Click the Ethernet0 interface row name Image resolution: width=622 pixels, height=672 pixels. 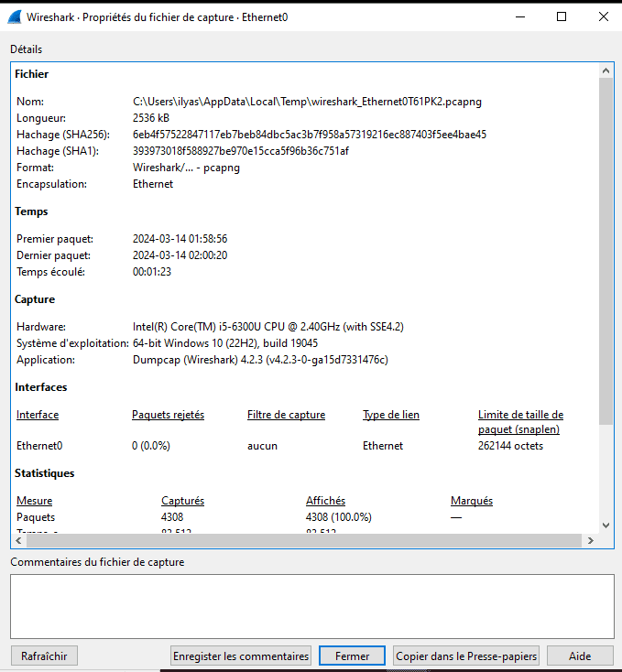(39, 446)
